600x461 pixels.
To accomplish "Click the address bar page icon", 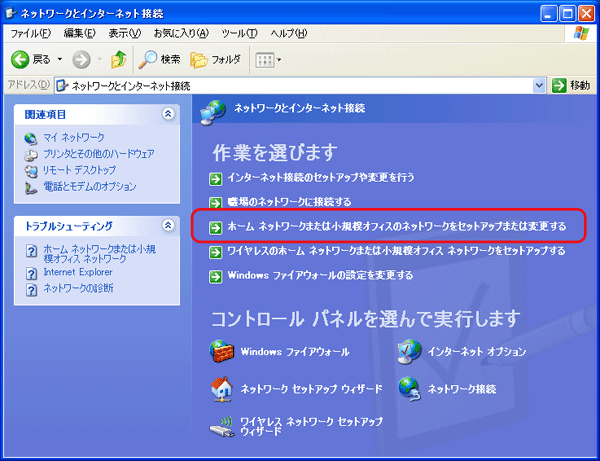I will click(62, 86).
